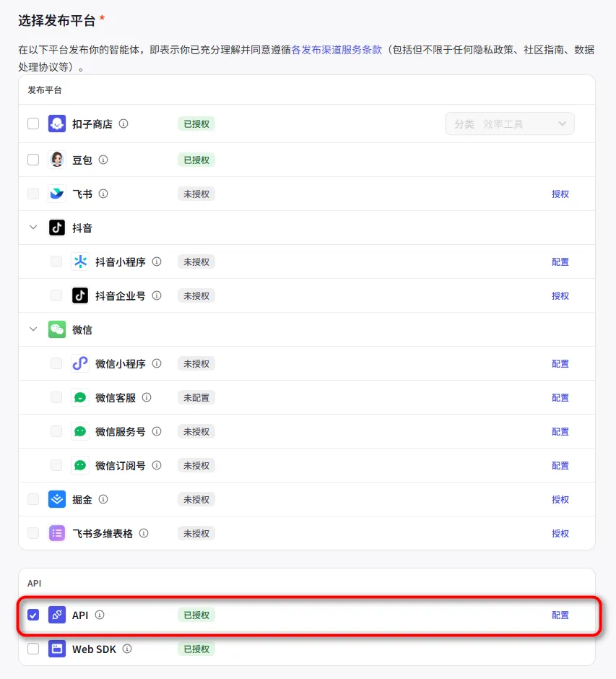Collapse the 微信 platform group
Image resolution: width=616 pixels, height=679 pixels.
pos(32,329)
